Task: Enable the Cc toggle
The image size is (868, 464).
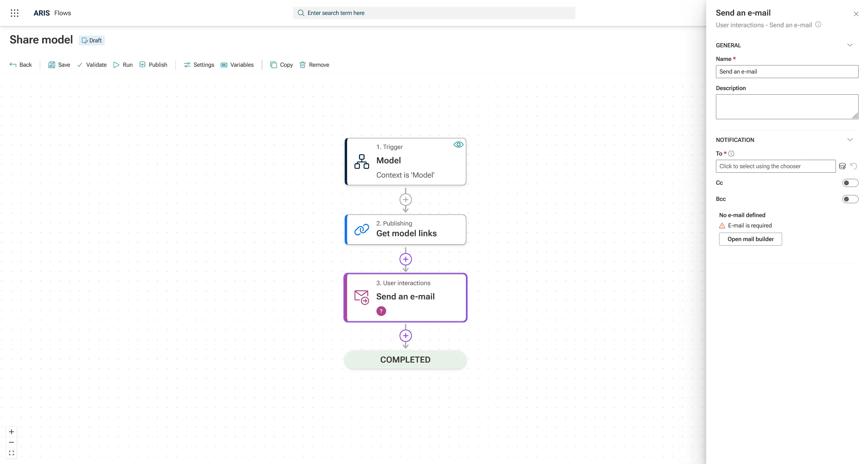Action: click(850, 183)
